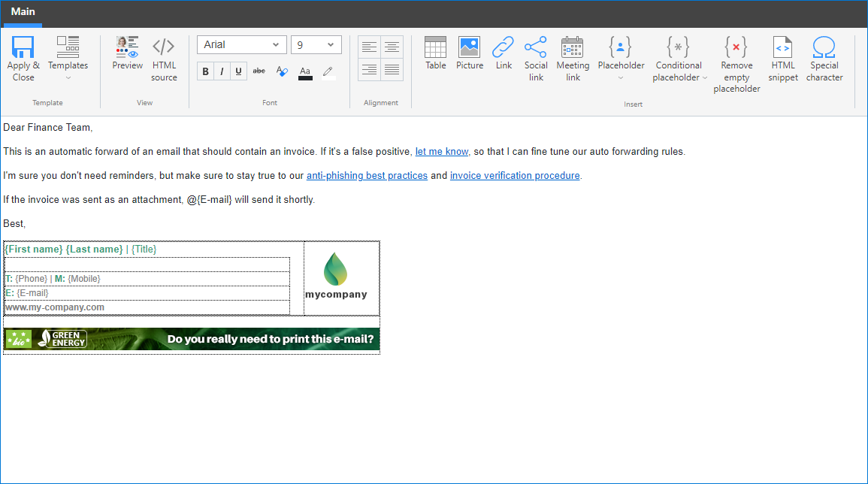The image size is (868, 484).
Task: Open the font family dropdown
Action: [x=241, y=44]
